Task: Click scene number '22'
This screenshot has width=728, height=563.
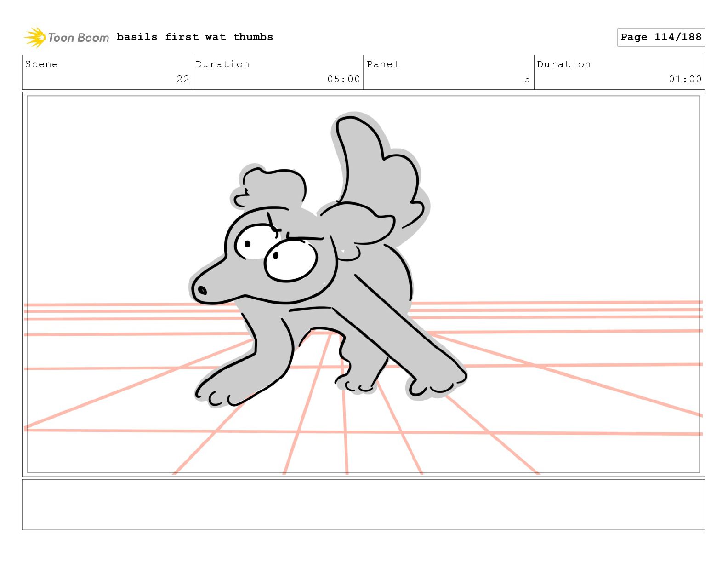Action: tap(183, 79)
